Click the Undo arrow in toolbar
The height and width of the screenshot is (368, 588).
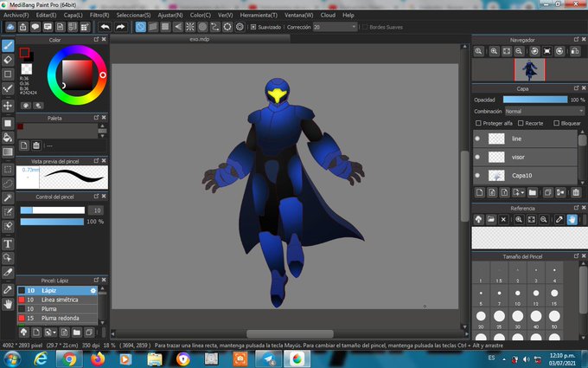(105, 27)
